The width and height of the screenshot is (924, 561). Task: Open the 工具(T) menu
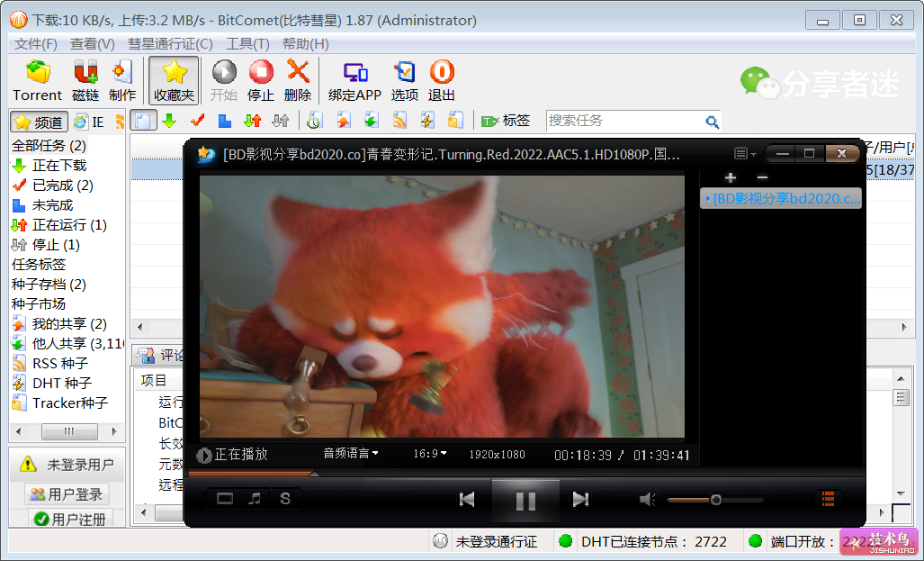[x=247, y=44]
